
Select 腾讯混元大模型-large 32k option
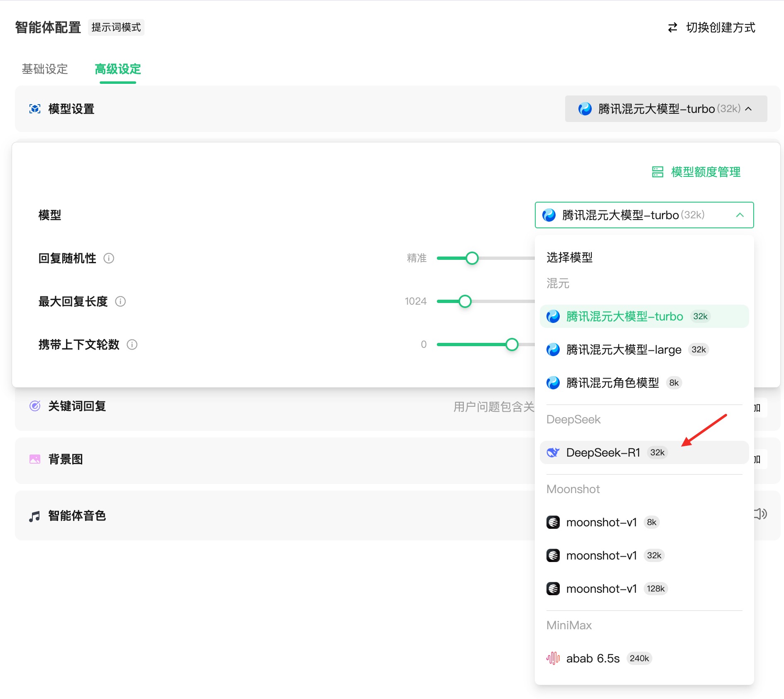point(644,349)
